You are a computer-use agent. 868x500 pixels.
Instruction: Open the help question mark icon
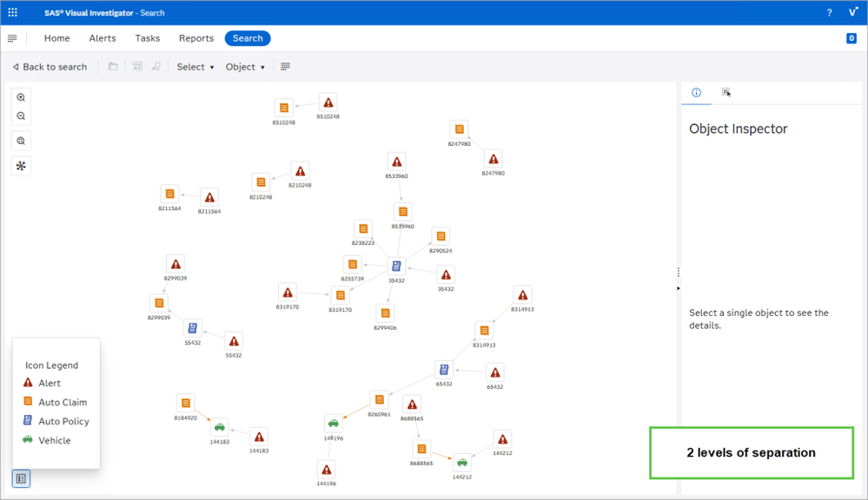[x=829, y=13]
